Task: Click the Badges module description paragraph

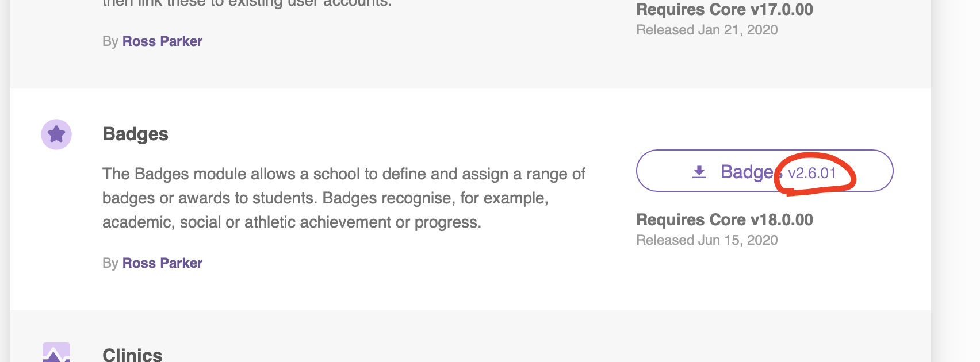Action: [x=344, y=198]
